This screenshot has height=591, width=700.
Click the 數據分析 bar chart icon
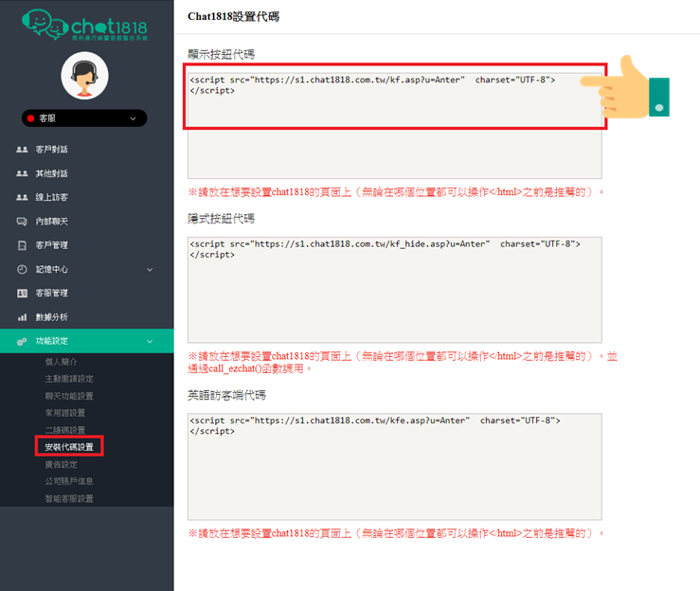click(22, 317)
